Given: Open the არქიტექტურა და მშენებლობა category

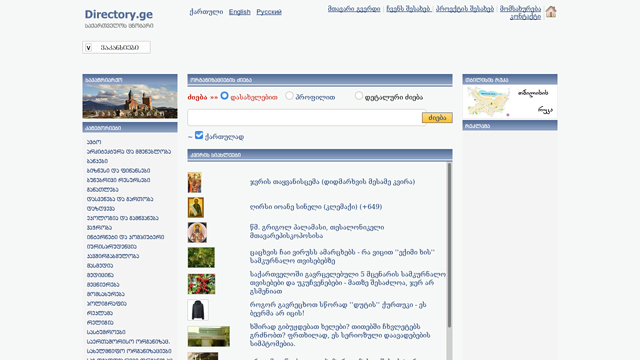Looking at the screenshot, I should pos(129,151).
